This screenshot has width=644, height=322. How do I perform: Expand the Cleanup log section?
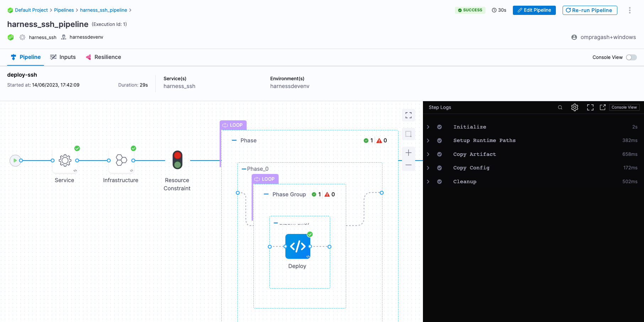coord(428,182)
